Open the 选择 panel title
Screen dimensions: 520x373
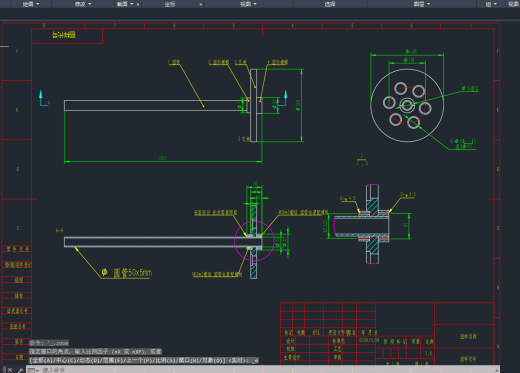pos(330,4)
